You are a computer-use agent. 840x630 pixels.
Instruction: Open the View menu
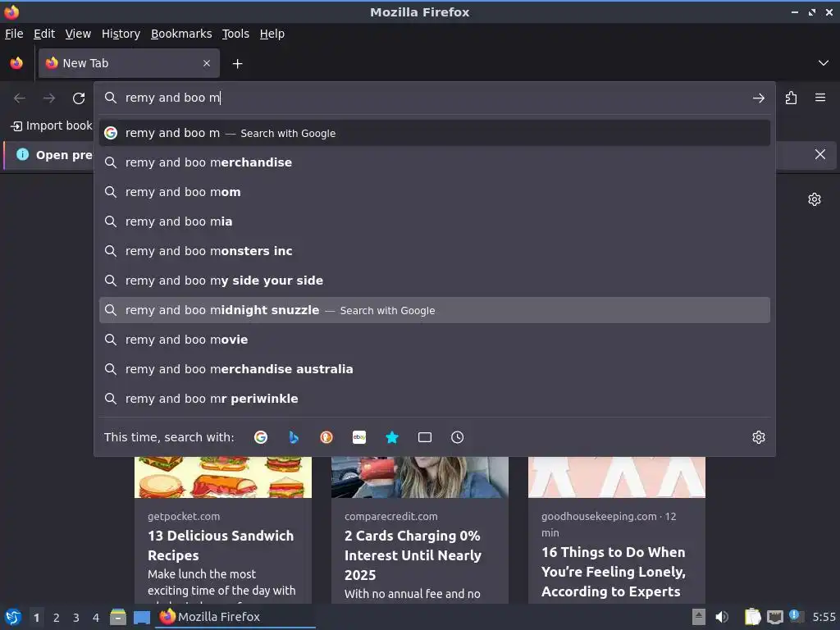point(78,34)
